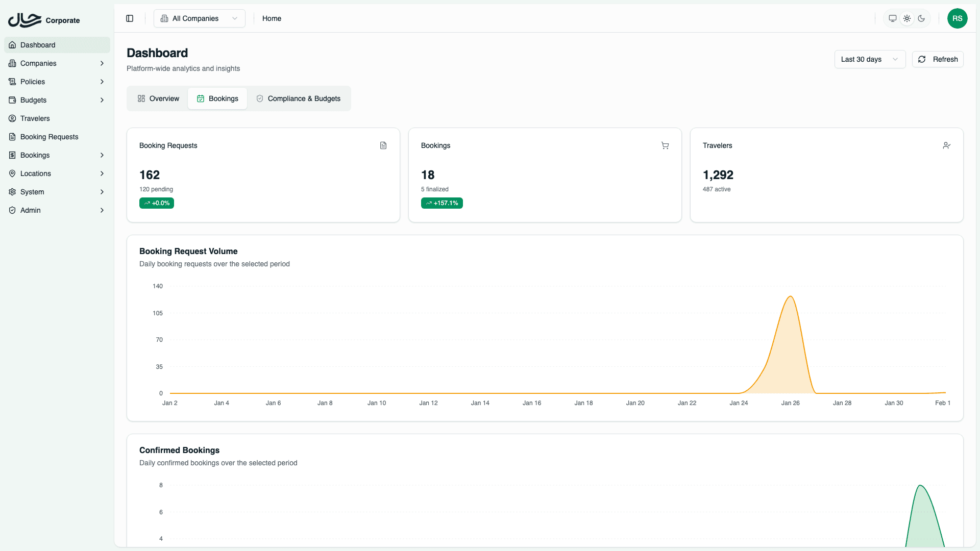980x551 pixels.
Task: Open the RS user avatar menu
Action: (x=957, y=18)
